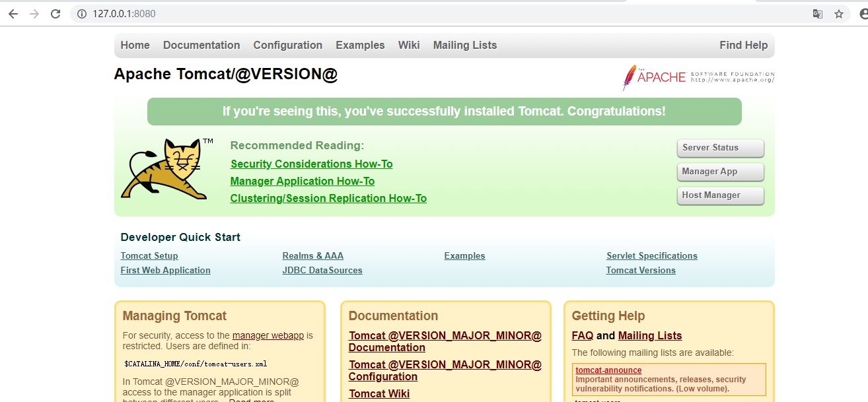This screenshot has height=402, width=868.
Task: Click the Recommended Reading heading
Action: click(297, 145)
